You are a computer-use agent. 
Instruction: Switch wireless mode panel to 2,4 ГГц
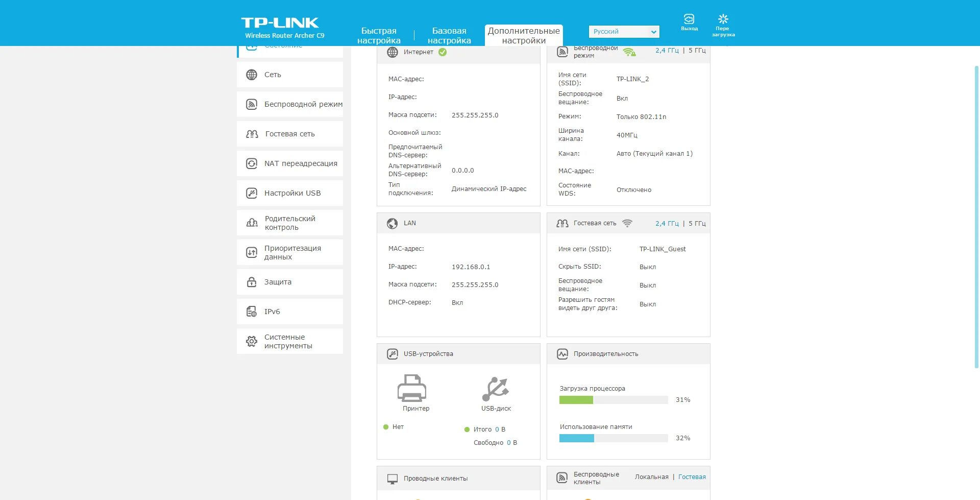coord(667,51)
